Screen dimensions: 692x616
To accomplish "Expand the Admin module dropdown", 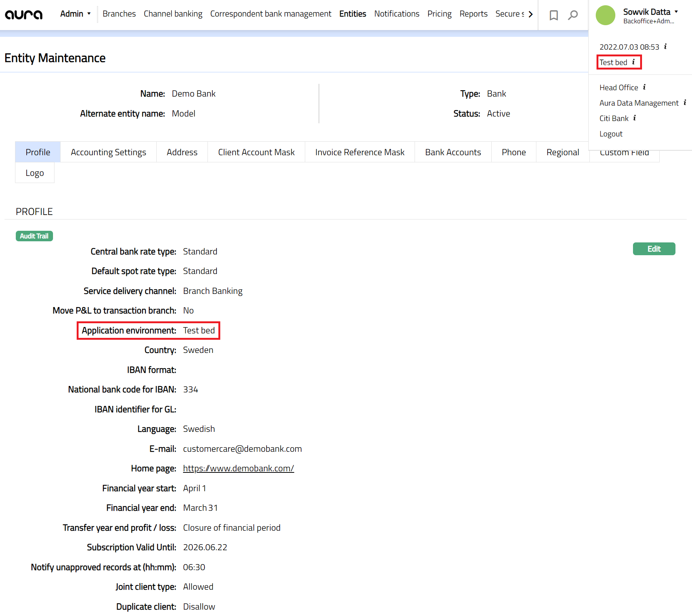I will tap(76, 14).
